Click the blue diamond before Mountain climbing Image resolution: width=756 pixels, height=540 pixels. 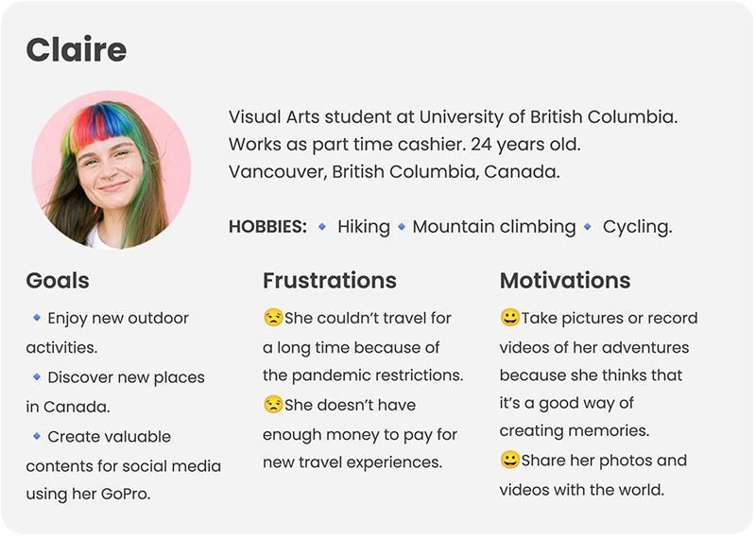[x=402, y=226]
